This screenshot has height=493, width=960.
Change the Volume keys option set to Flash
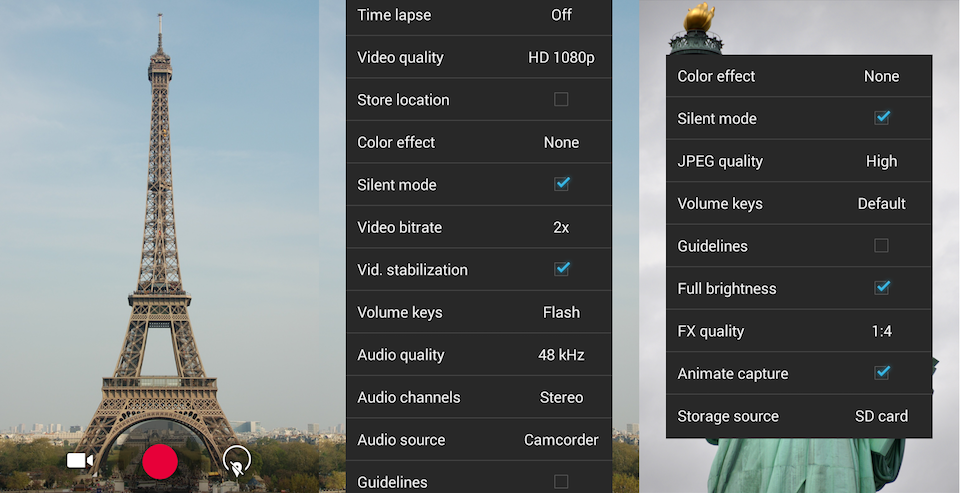tap(479, 312)
